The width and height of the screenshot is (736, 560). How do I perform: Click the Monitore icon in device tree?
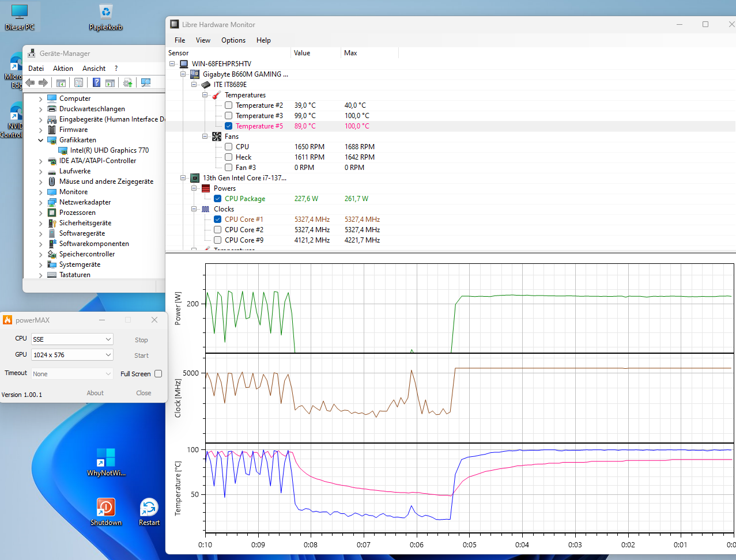click(52, 192)
